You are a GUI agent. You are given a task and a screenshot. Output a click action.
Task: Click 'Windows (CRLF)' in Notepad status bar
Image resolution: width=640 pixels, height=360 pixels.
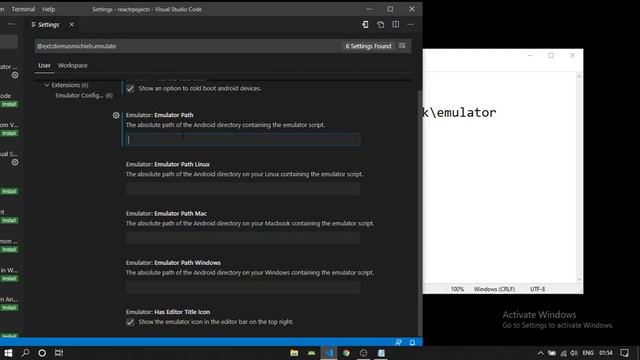(x=494, y=289)
